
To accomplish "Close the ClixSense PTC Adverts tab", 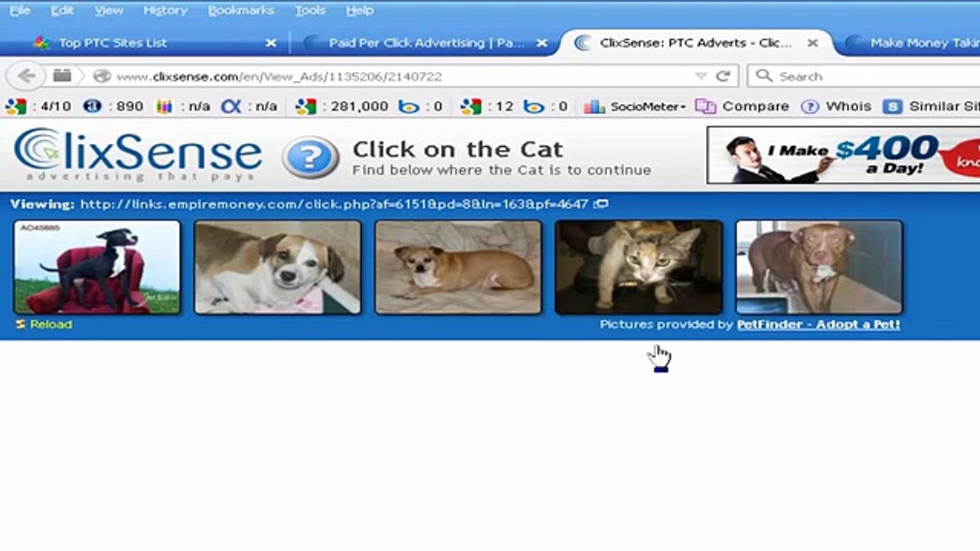I will click(813, 44).
